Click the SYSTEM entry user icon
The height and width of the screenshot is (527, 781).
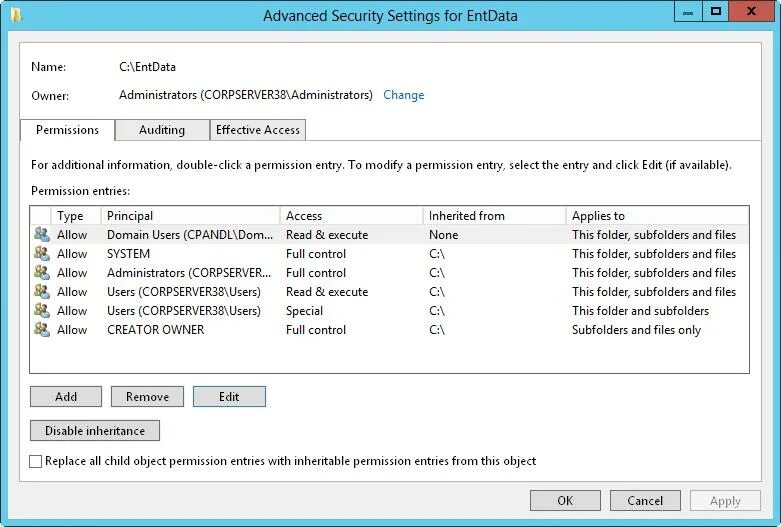[x=42, y=254]
